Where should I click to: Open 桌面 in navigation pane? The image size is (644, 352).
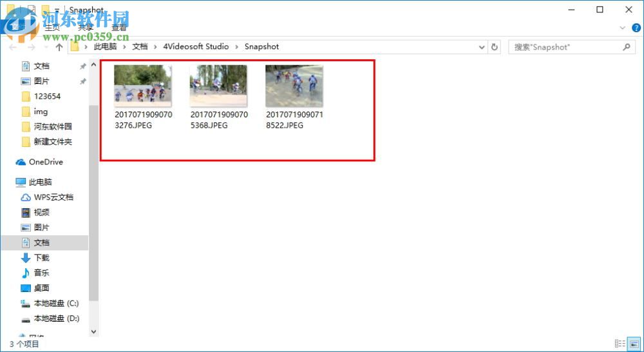click(41, 288)
